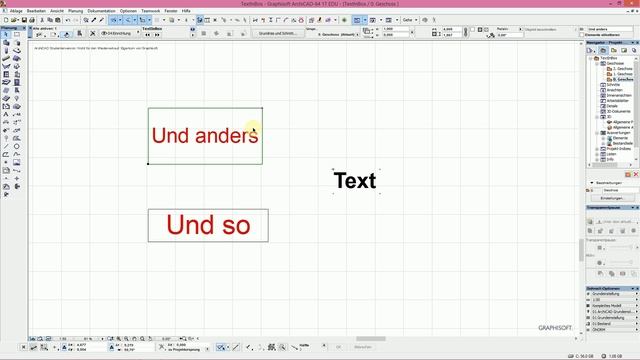Select the Circle tool in toolbox
Viewport: 640px width, 360px height.
tap(17, 146)
